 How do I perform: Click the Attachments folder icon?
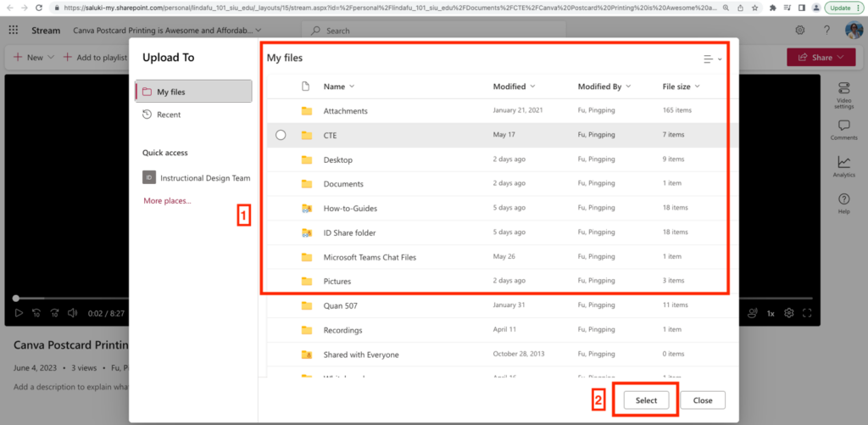307,111
